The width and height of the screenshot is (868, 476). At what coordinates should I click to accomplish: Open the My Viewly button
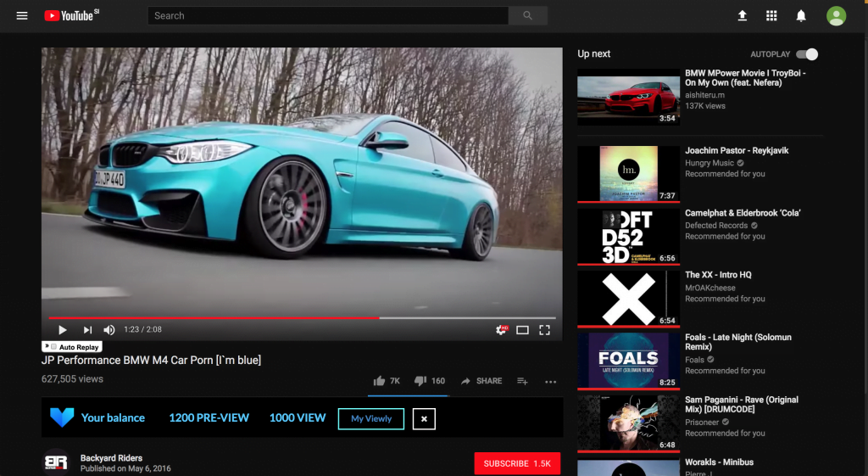[x=371, y=418]
